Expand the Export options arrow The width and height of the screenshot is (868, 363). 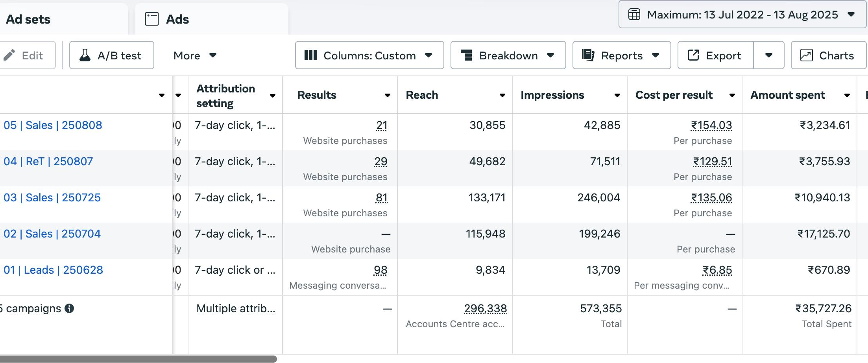coord(768,55)
